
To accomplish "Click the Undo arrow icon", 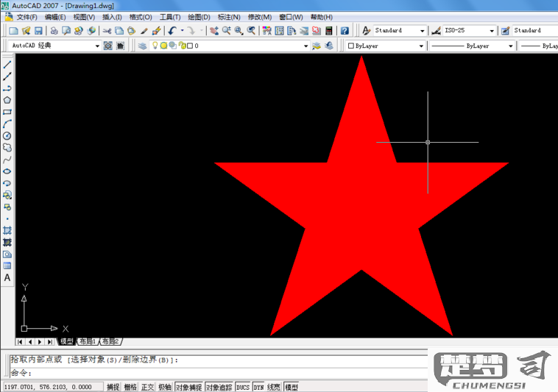I will (172, 31).
